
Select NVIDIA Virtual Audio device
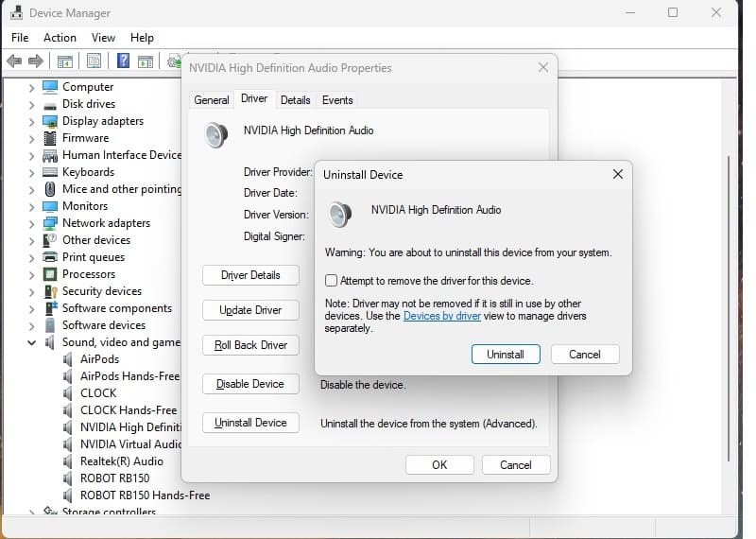[x=130, y=444]
